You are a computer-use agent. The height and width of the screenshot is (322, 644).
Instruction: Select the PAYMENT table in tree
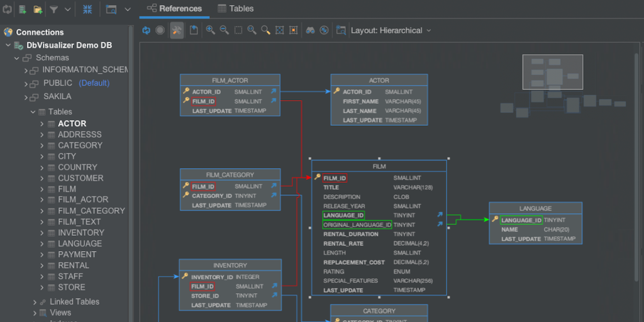click(x=77, y=255)
